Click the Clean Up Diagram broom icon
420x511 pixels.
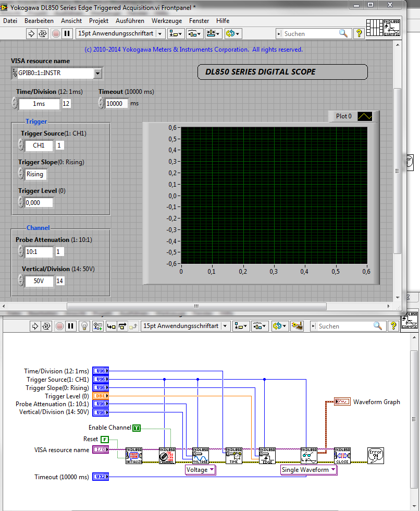click(297, 325)
